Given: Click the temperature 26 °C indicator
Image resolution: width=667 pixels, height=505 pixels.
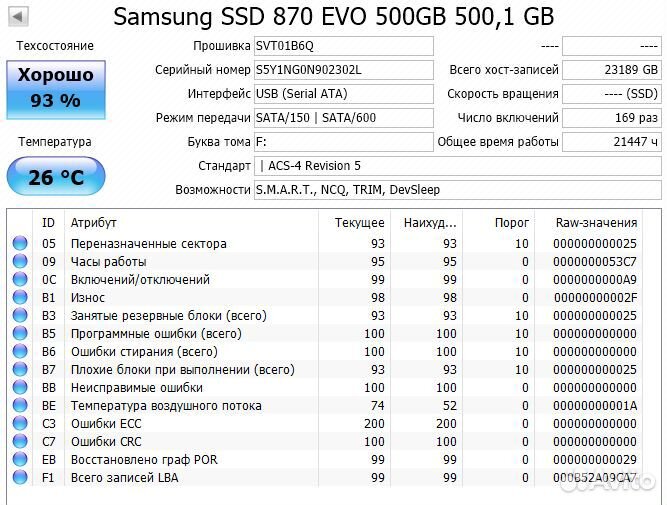Looking at the screenshot, I should pyautogui.click(x=56, y=176).
